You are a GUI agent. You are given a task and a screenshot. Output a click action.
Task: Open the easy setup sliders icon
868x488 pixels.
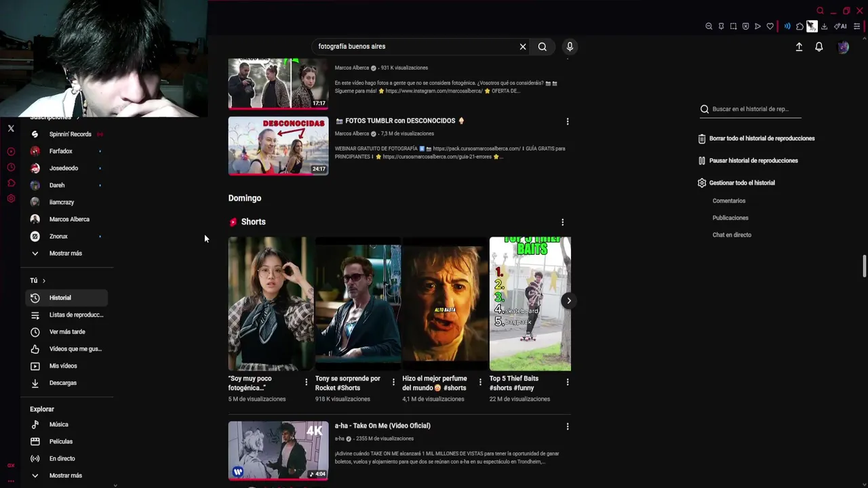pos(856,26)
